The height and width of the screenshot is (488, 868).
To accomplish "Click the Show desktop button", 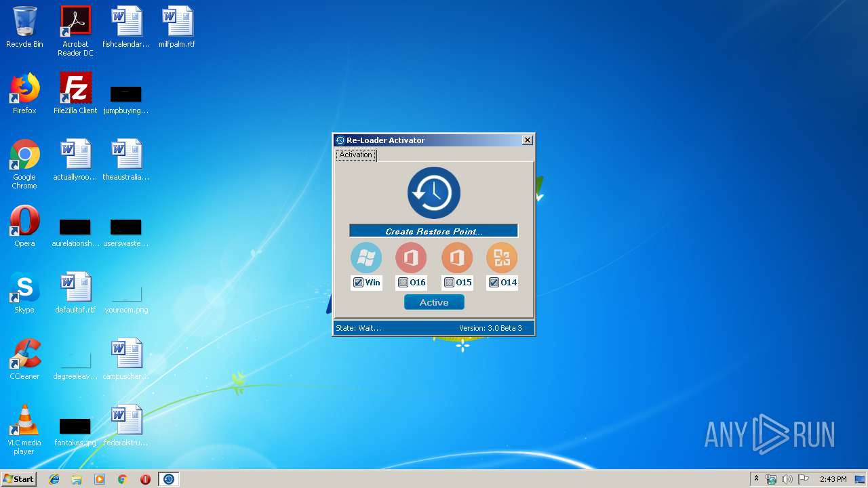I will (x=861, y=479).
